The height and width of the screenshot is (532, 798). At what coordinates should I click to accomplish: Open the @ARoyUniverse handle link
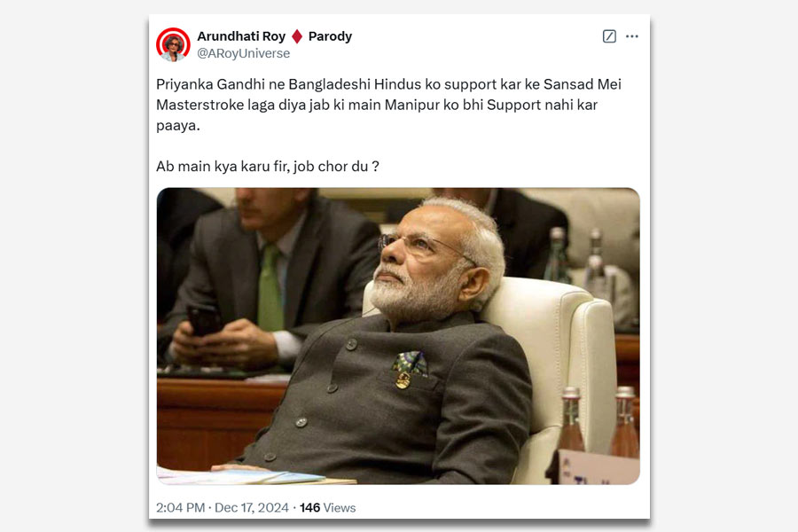243,53
